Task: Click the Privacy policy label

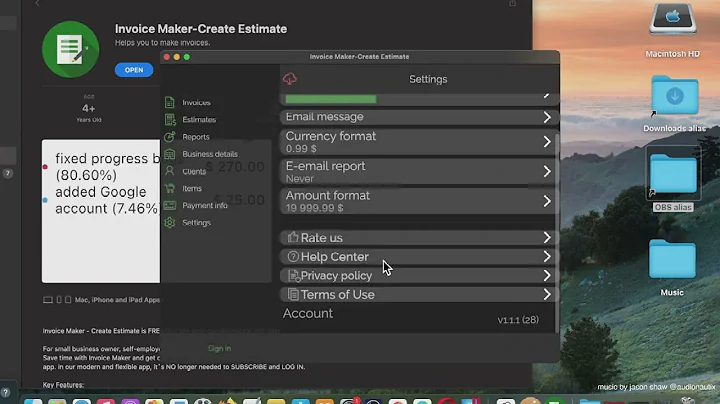Action: 336,275
